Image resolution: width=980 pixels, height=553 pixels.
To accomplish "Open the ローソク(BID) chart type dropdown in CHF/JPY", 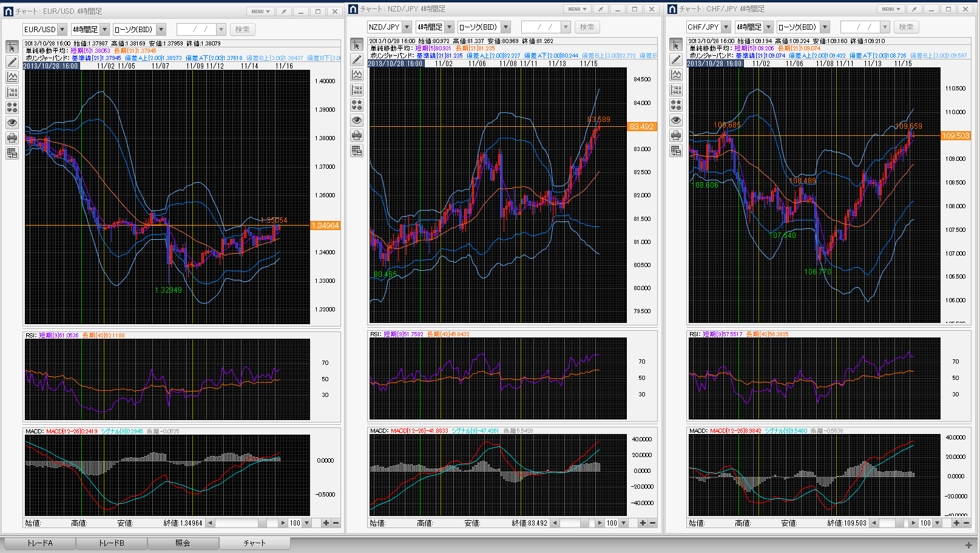I will tap(825, 27).
